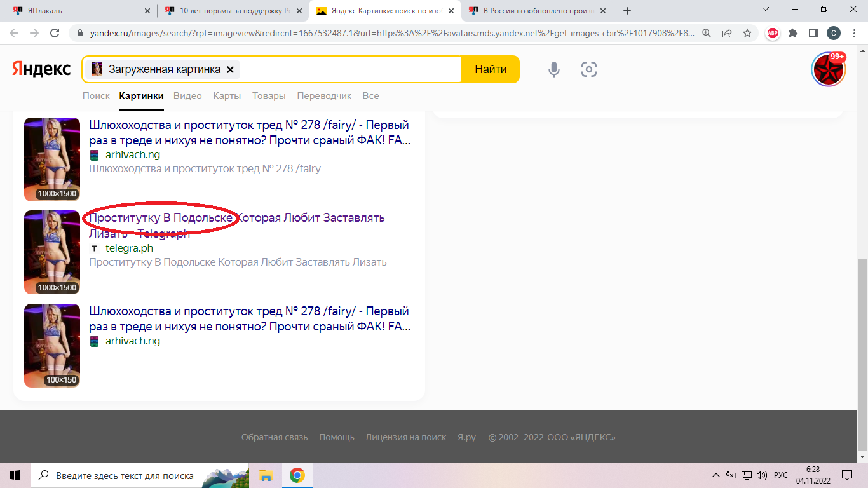The image size is (868, 488).
Task: Open the page zoom indicator in address bar
Action: click(x=707, y=34)
